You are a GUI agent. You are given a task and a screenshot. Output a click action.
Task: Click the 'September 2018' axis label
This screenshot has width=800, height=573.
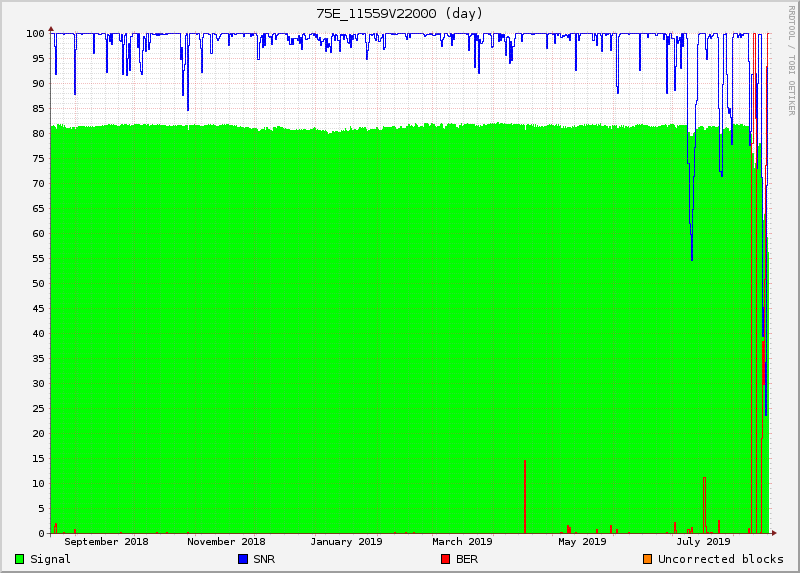pos(106,541)
